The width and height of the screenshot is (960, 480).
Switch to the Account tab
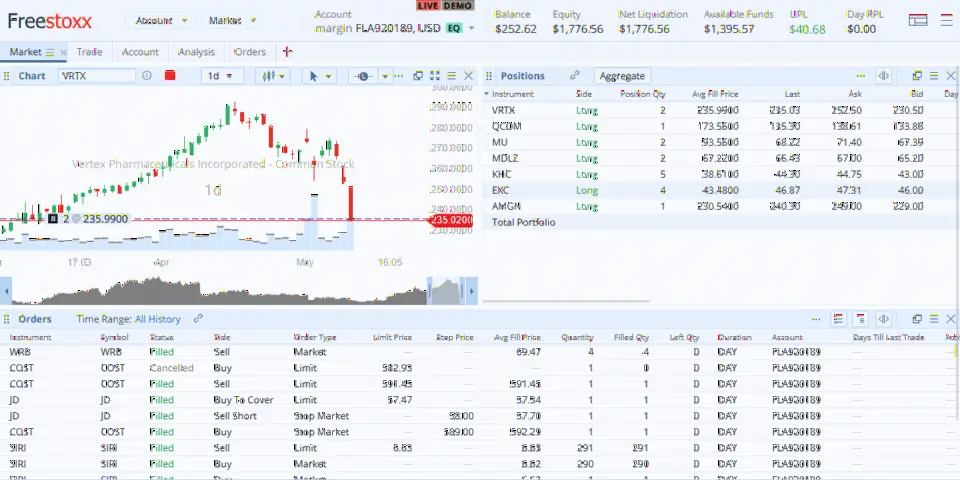pos(140,52)
